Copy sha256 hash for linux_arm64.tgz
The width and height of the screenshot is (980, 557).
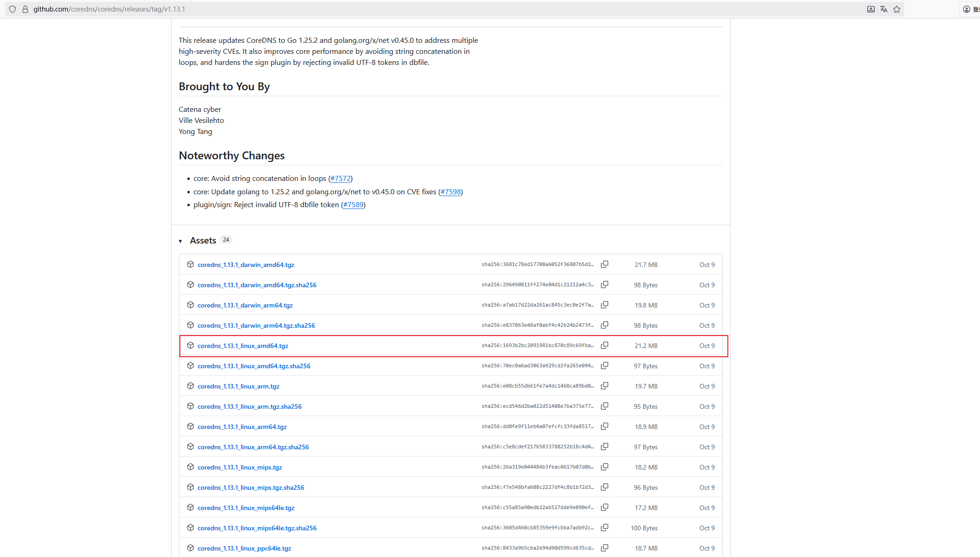605,426
